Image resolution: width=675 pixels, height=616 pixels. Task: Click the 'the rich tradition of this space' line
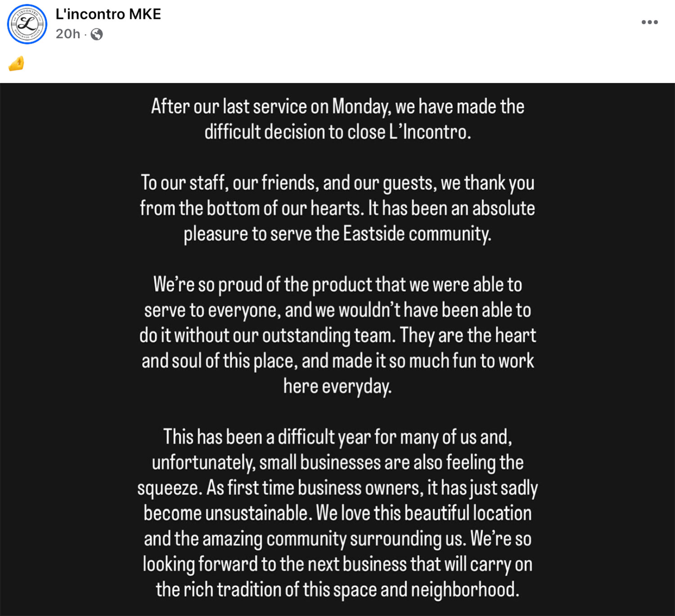[337, 590]
